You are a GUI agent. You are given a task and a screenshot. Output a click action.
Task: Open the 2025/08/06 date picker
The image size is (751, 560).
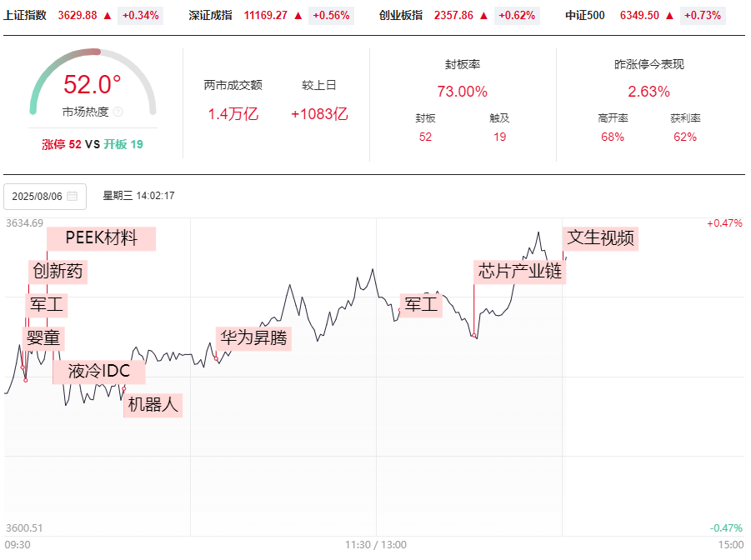[45, 197]
